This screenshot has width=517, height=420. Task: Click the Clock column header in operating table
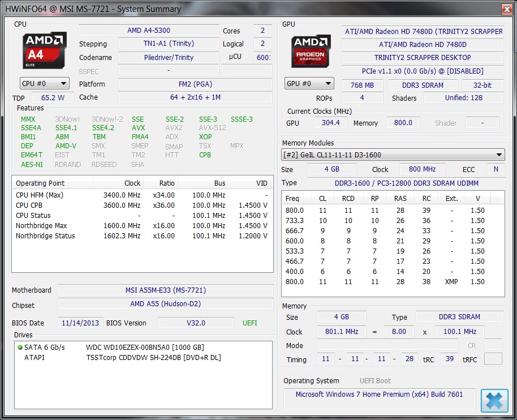(118, 183)
